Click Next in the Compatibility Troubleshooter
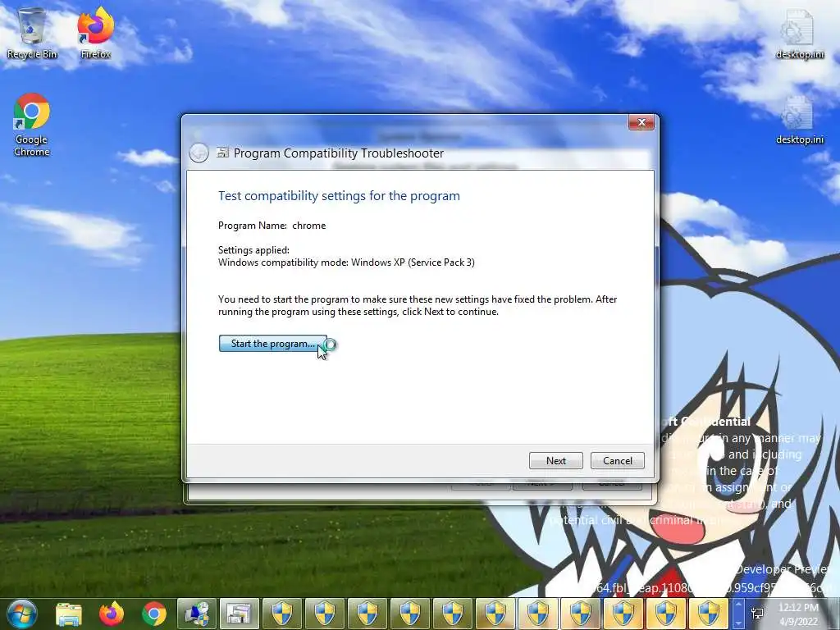Screen dimensions: 840x630 point(555,461)
